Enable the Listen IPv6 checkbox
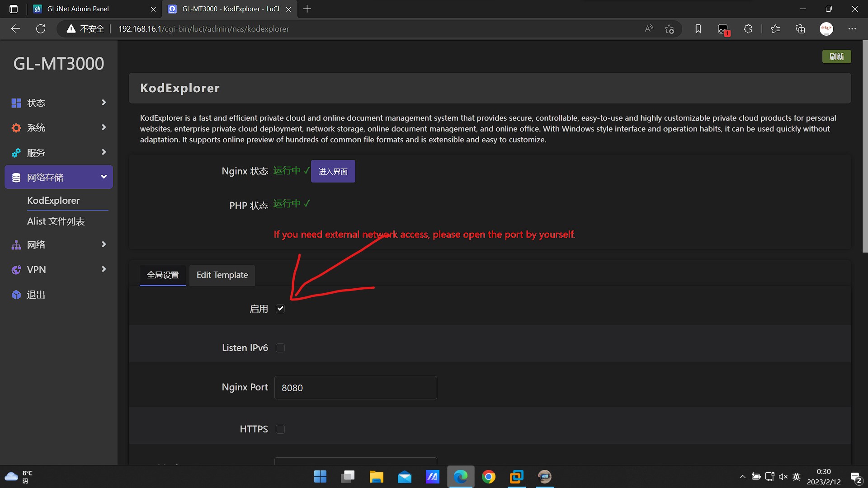Screen dimensions: 868x488 click(x=280, y=348)
